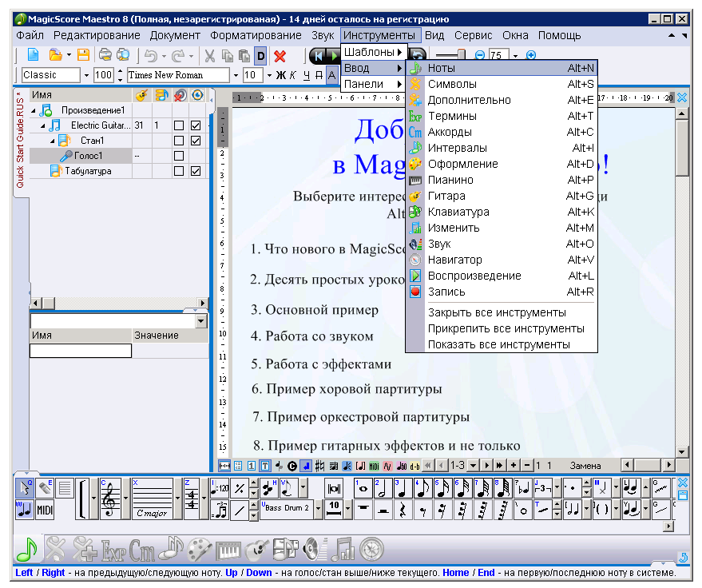Open the font size 10 dropdown
702x588 pixels.
(x=269, y=75)
